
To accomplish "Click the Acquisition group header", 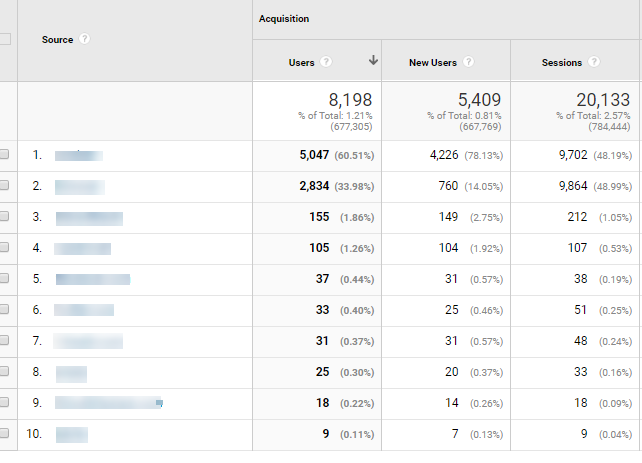I will pyautogui.click(x=284, y=18).
